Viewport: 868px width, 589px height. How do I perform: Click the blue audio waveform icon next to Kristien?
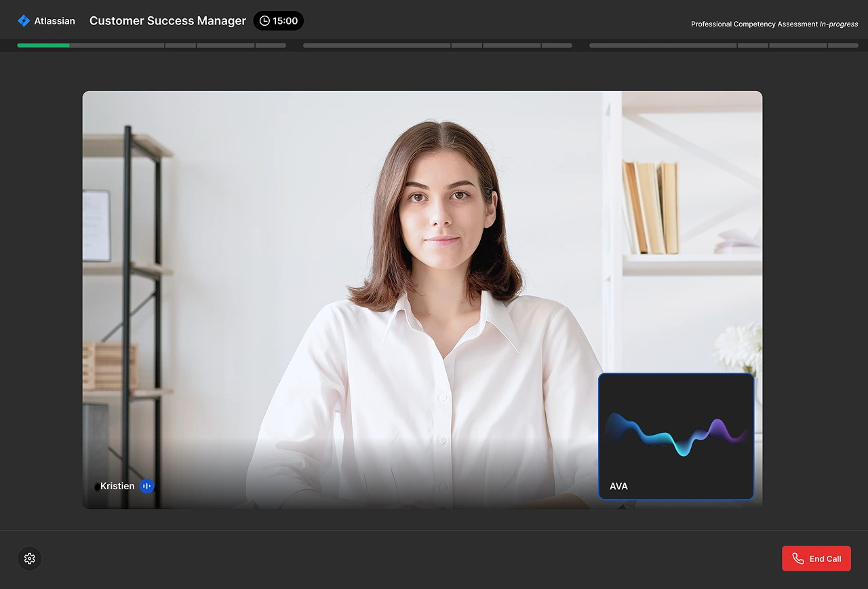click(x=147, y=486)
